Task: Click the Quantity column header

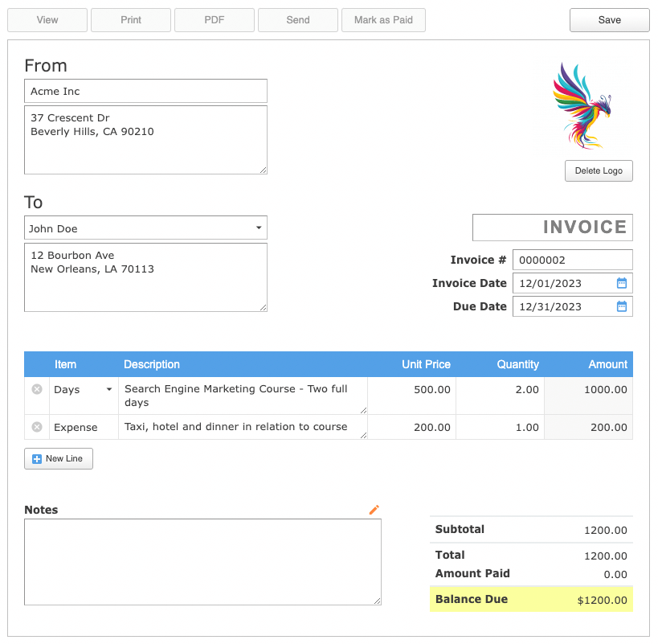Action: (x=518, y=364)
